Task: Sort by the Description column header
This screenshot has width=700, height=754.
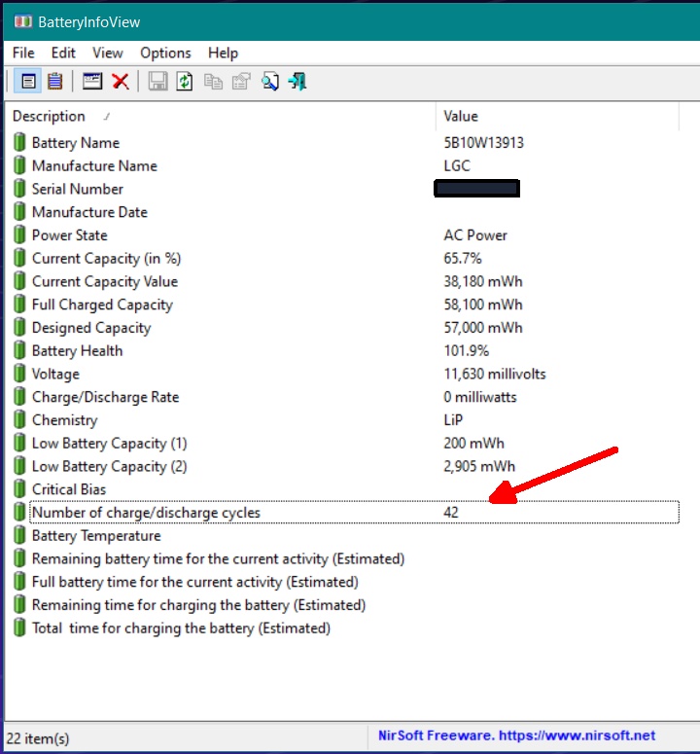Action: 49,116
